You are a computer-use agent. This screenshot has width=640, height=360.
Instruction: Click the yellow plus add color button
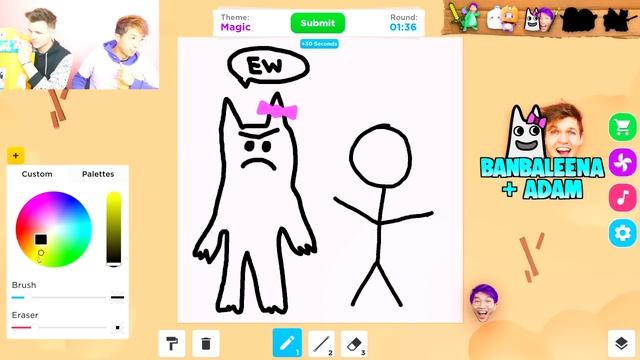click(x=16, y=156)
